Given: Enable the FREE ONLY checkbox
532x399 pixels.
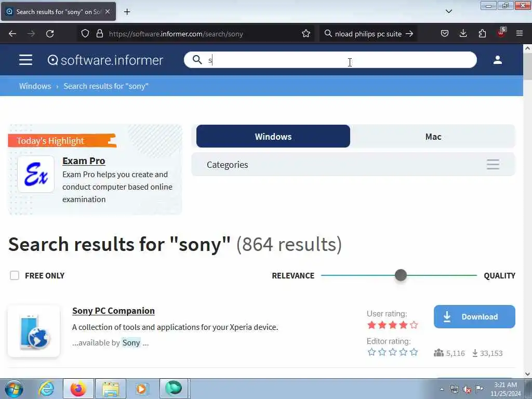Looking at the screenshot, I should (15, 275).
